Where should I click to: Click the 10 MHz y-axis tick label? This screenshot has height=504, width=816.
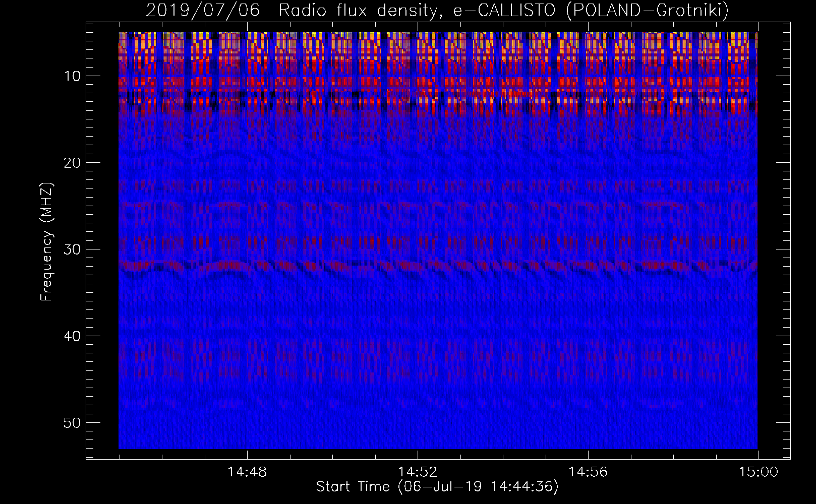(x=73, y=76)
